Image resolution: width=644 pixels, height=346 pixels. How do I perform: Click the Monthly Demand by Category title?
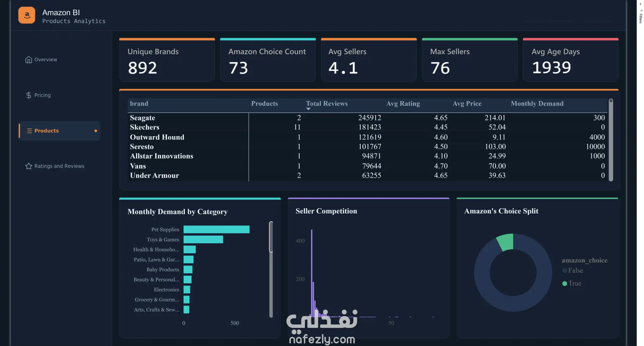coord(177,212)
